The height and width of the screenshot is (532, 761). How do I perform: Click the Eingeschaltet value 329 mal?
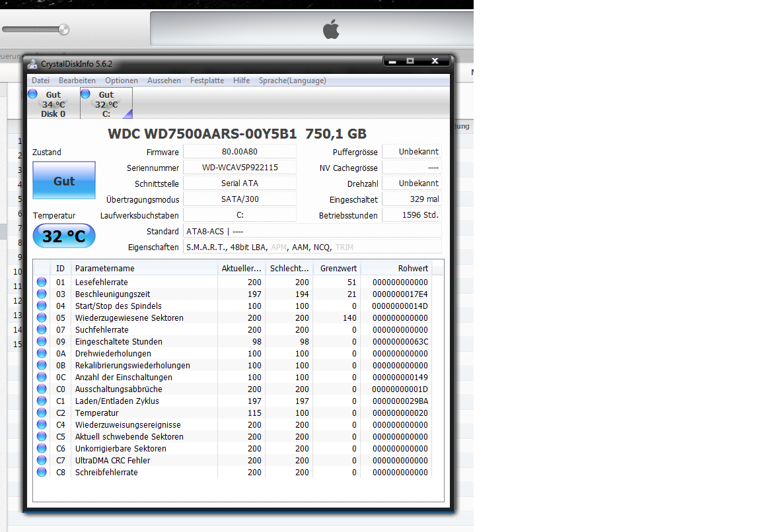pos(412,199)
